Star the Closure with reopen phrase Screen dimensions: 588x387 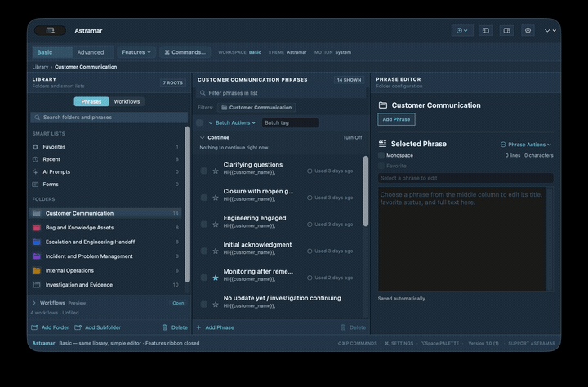(x=216, y=198)
